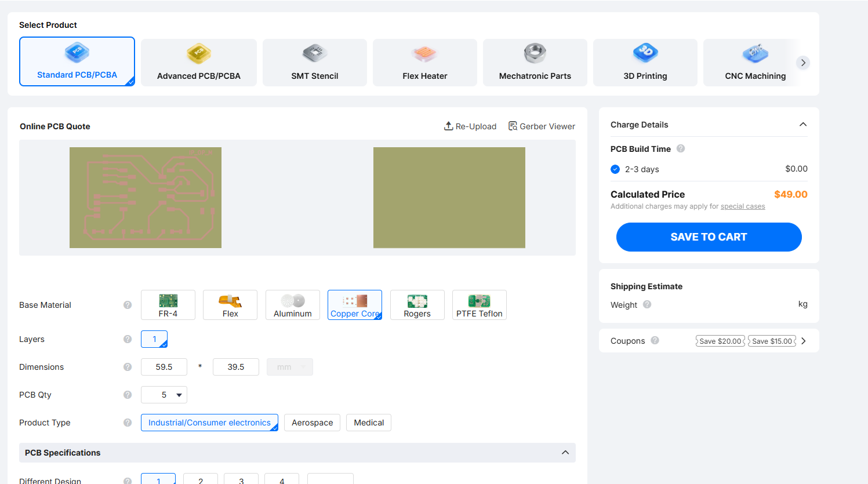Choose the SMT Stencil product

coord(315,63)
